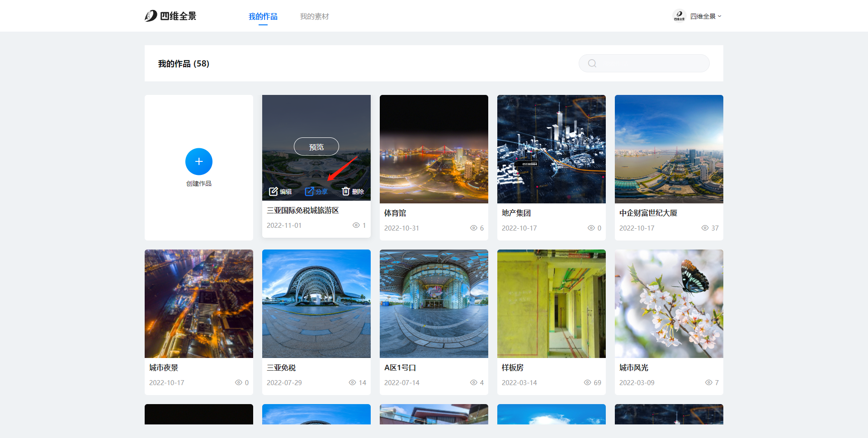Switch to the 我的作品 tab
Screen dimensions: 868x438
(x=263, y=16)
